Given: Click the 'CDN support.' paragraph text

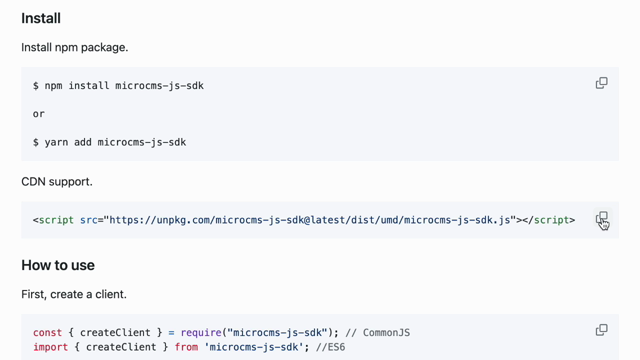Looking at the screenshot, I should [x=57, y=182].
